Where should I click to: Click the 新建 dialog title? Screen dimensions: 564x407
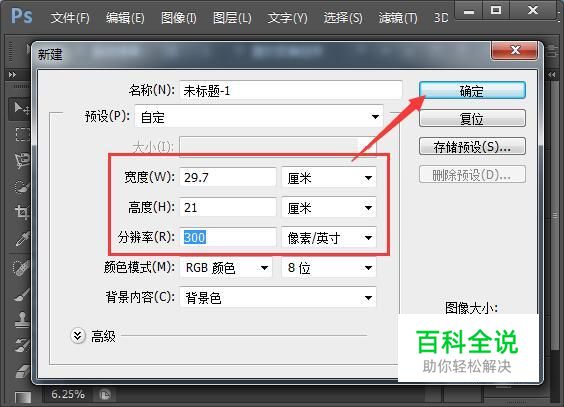50,55
